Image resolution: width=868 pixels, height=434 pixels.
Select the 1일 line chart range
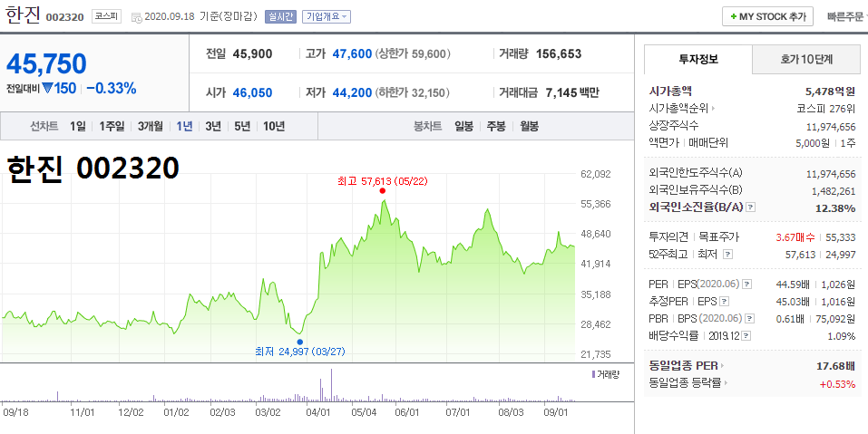(77, 126)
